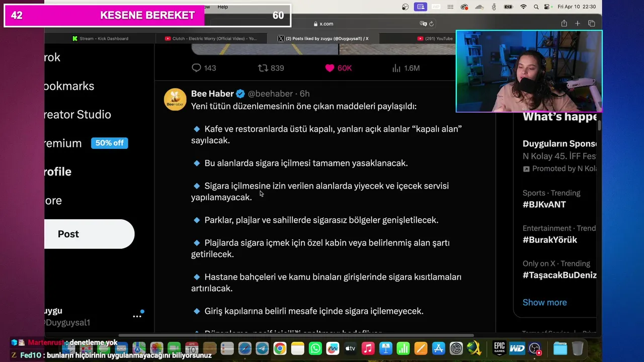This screenshot has height=362, width=644.
Task: Click the @beehaber handle
Action: coord(270,94)
